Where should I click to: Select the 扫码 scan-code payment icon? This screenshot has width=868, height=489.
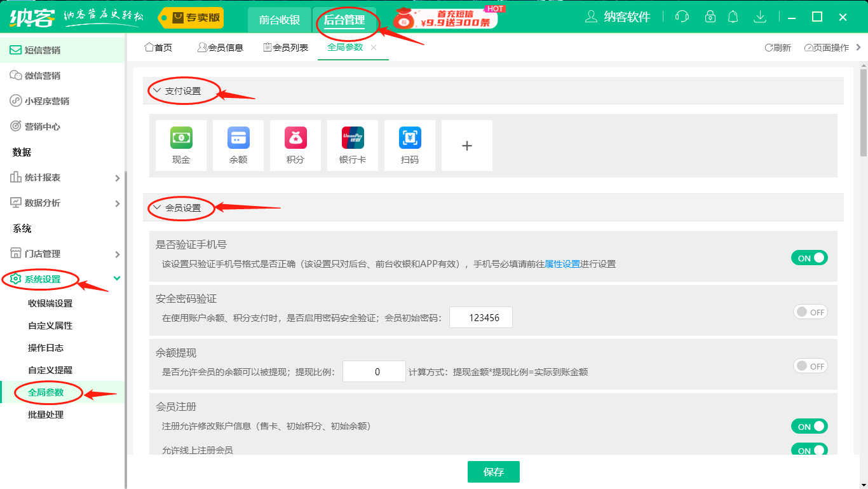coord(409,145)
